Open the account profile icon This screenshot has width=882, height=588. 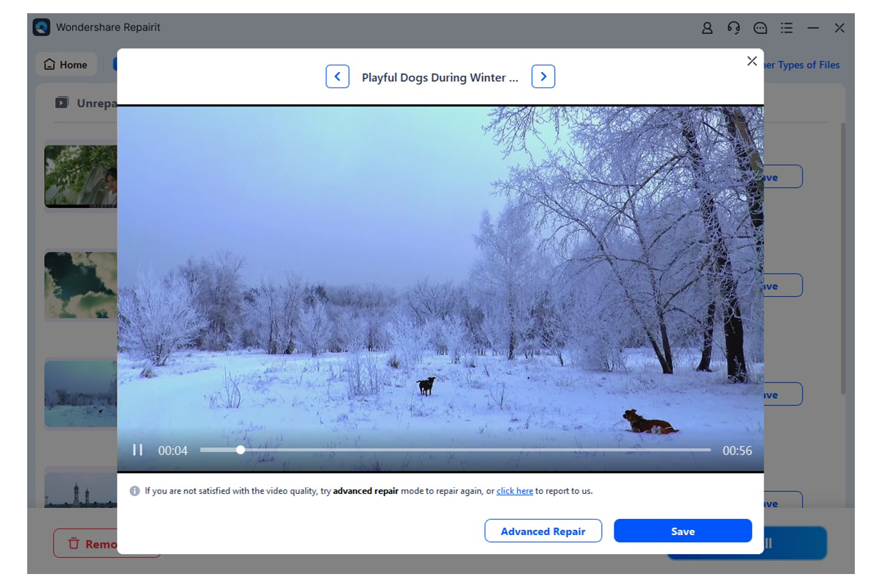pyautogui.click(x=706, y=27)
